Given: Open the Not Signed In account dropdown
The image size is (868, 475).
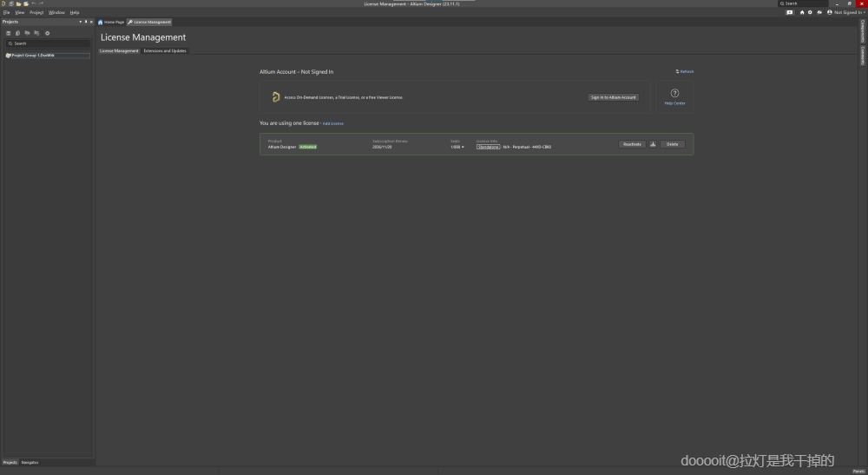Looking at the screenshot, I should tap(849, 12).
